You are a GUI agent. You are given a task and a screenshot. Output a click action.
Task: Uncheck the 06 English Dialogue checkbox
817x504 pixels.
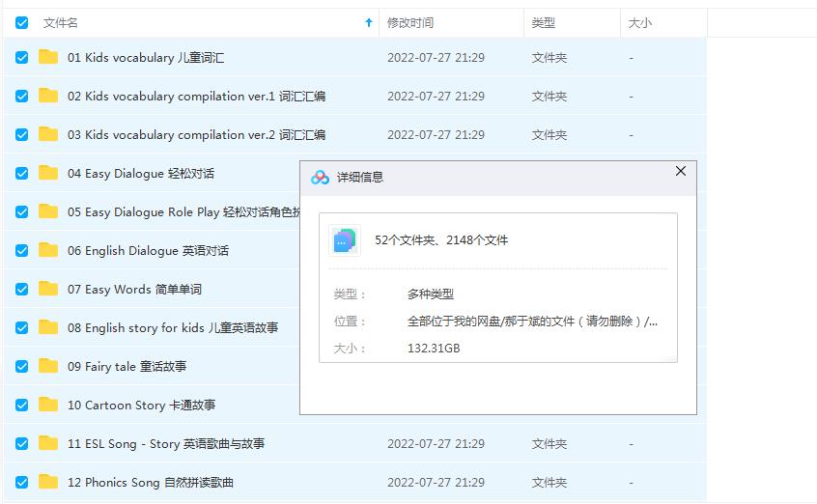click(22, 250)
